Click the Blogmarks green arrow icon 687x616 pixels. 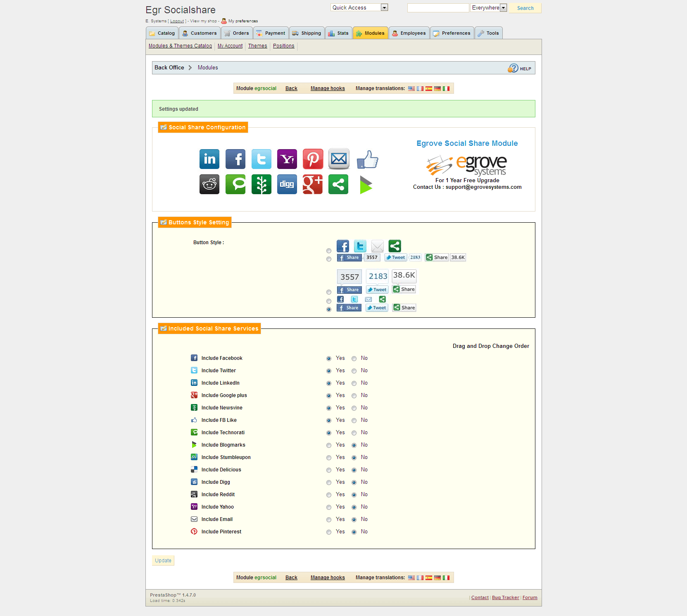coord(366,185)
